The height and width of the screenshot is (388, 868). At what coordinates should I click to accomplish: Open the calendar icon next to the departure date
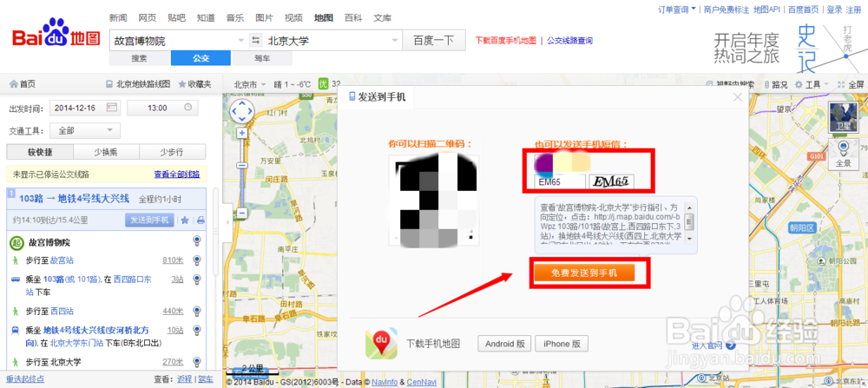[112, 108]
